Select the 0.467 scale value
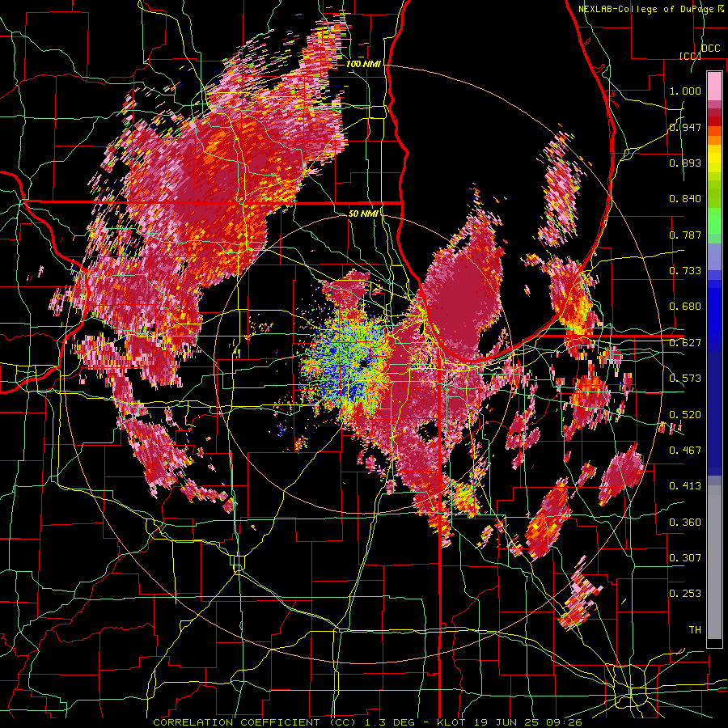Screen dimensions: 728x728 (685, 451)
